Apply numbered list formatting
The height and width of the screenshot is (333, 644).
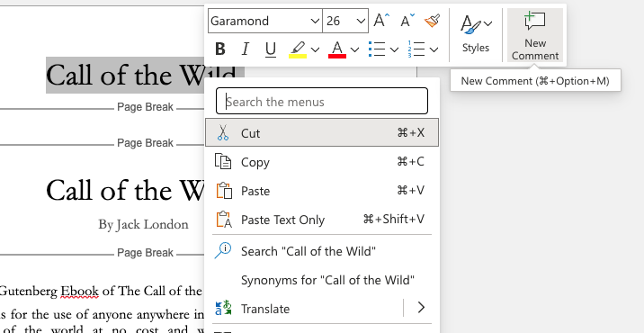416,49
